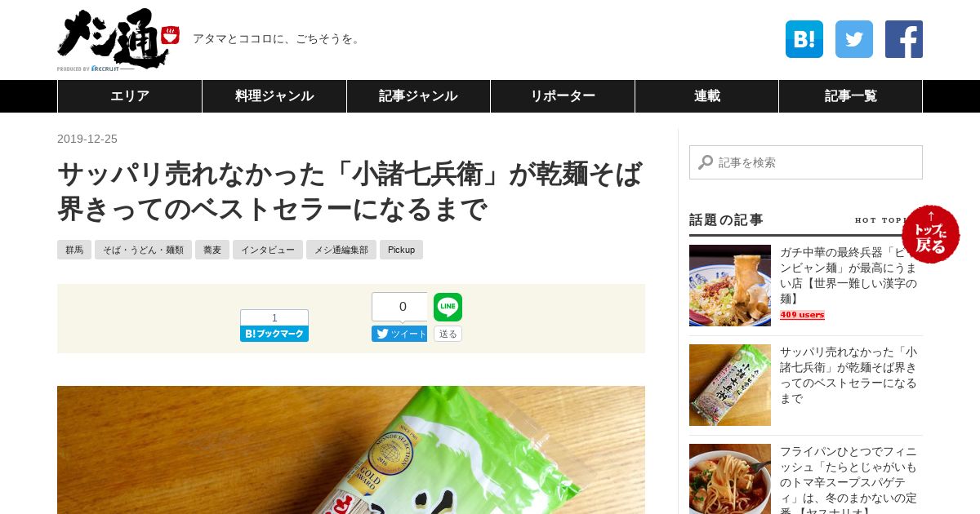Image resolution: width=980 pixels, height=514 pixels.
Task: Click the B!ブックマーク share button
Action: click(274, 334)
